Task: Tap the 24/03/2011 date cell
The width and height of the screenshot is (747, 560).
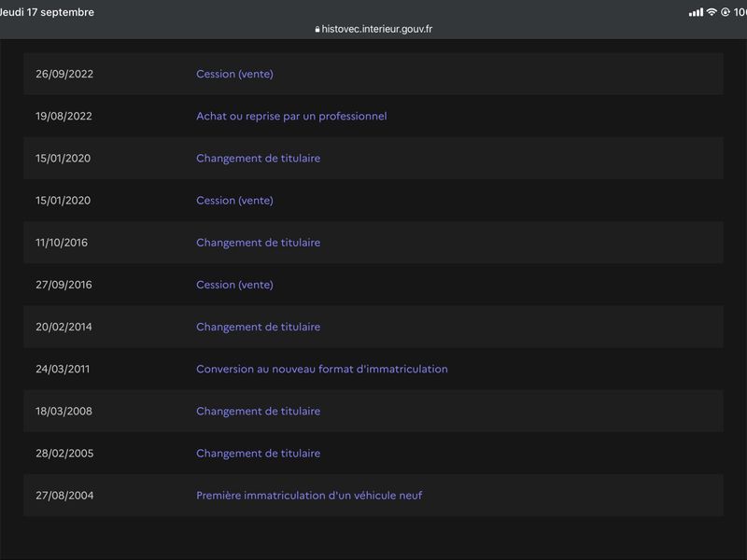Action: (x=63, y=369)
